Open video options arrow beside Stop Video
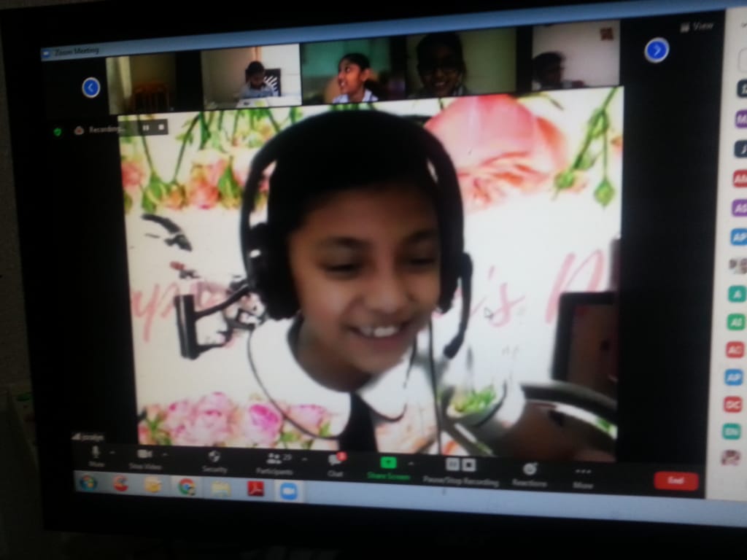The image size is (747, 560). click(166, 455)
